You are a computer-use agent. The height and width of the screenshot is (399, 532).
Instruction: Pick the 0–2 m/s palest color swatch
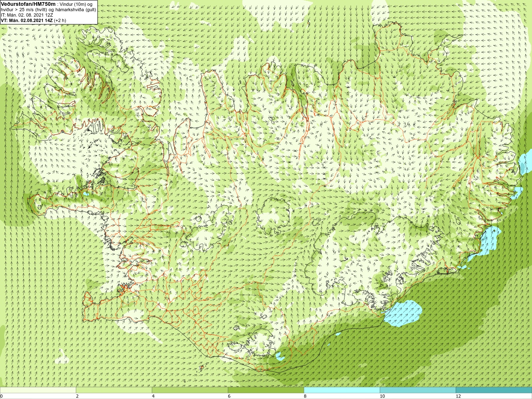tap(38, 390)
